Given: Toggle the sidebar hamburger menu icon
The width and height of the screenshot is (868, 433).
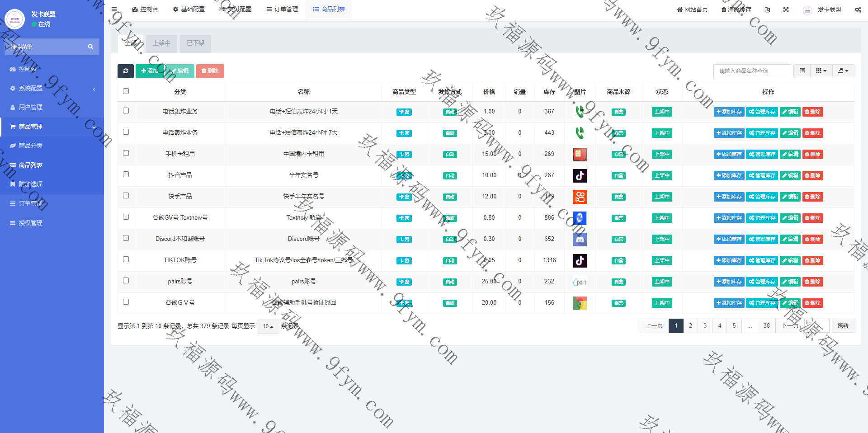Looking at the screenshot, I should tap(114, 9).
